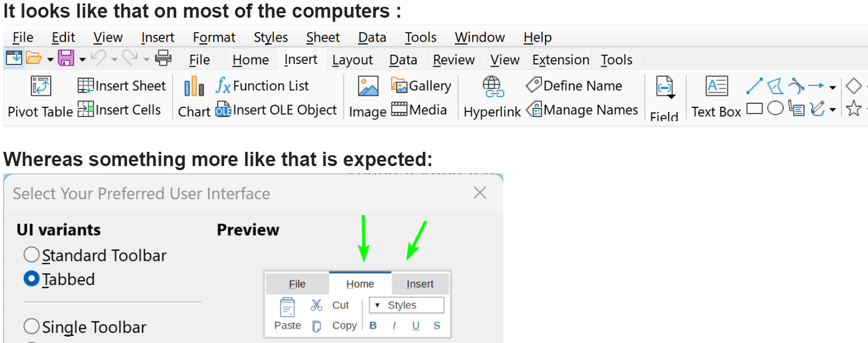Open the dropdown next to the open folder icon
Image resolution: width=868 pixels, height=343 pixels.
pos(50,59)
